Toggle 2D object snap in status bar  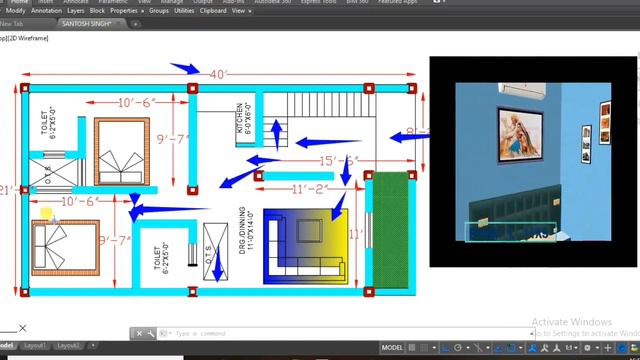pyautogui.click(x=511, y=348)
